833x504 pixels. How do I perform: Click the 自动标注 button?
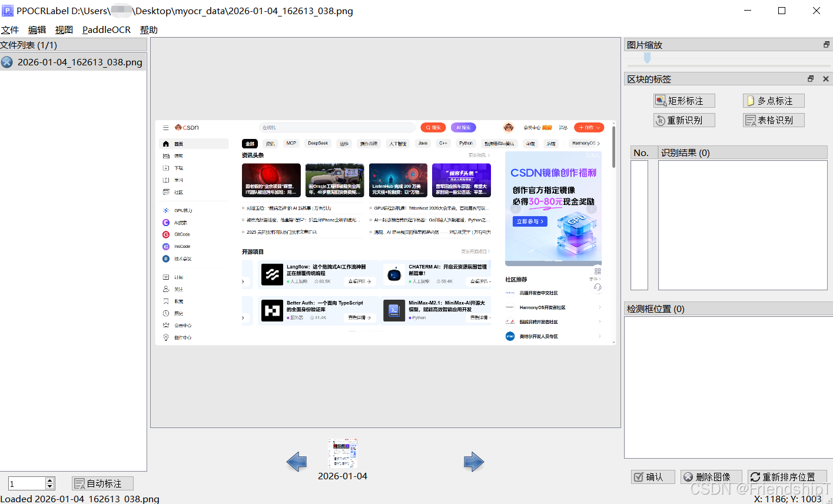point(102,483)
